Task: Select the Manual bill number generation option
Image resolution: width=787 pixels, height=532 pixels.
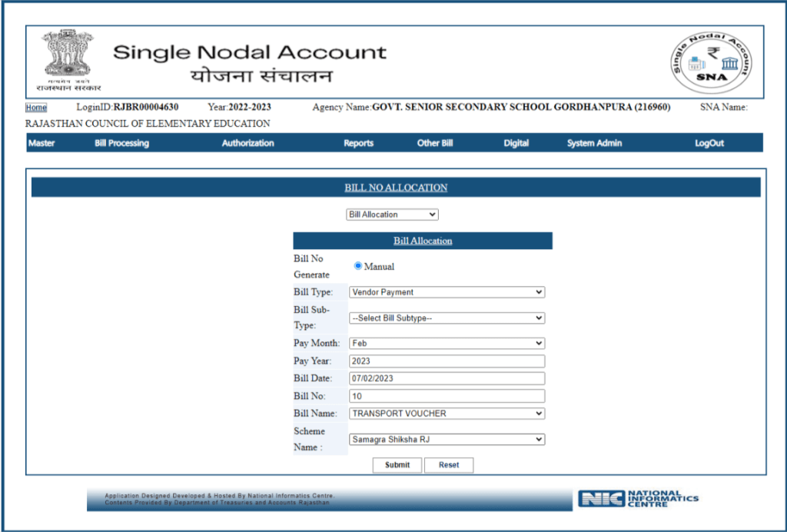Action: tap(357, 266)
